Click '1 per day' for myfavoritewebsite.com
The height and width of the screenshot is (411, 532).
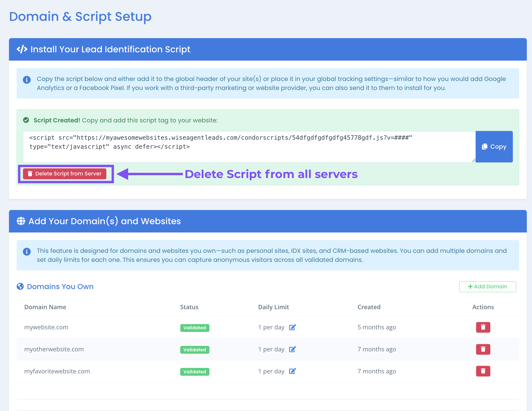point(271,371)
